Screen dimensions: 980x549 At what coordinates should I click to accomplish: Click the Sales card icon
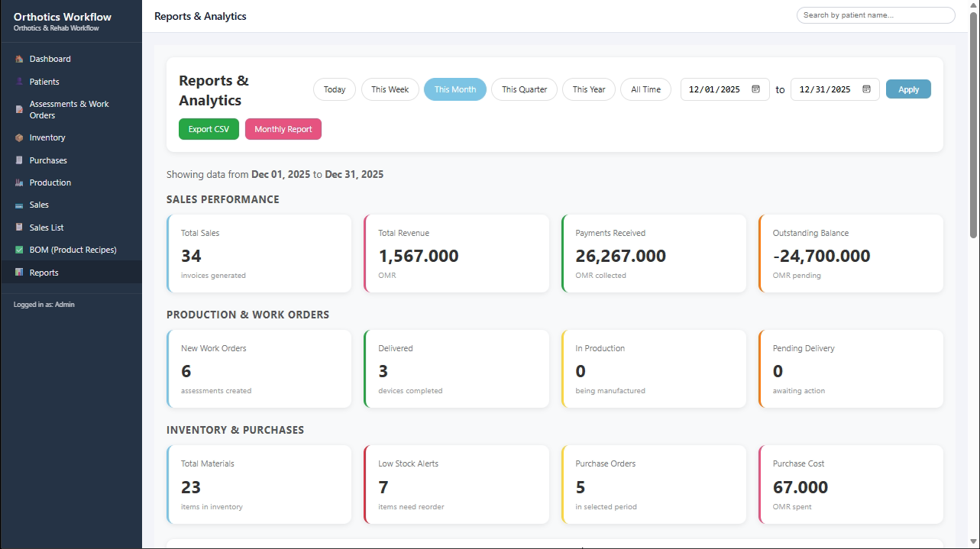19,205
